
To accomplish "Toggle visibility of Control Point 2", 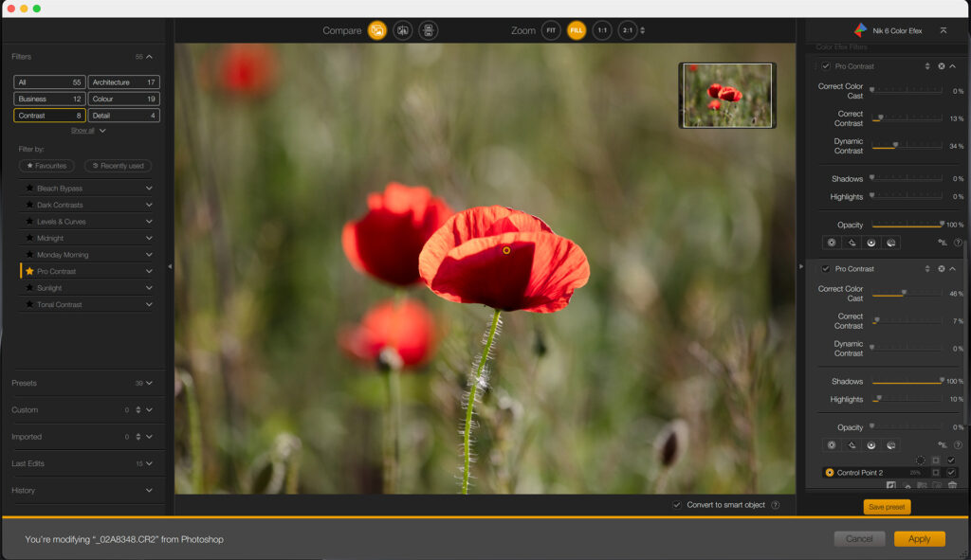I will tap(951, 472).
